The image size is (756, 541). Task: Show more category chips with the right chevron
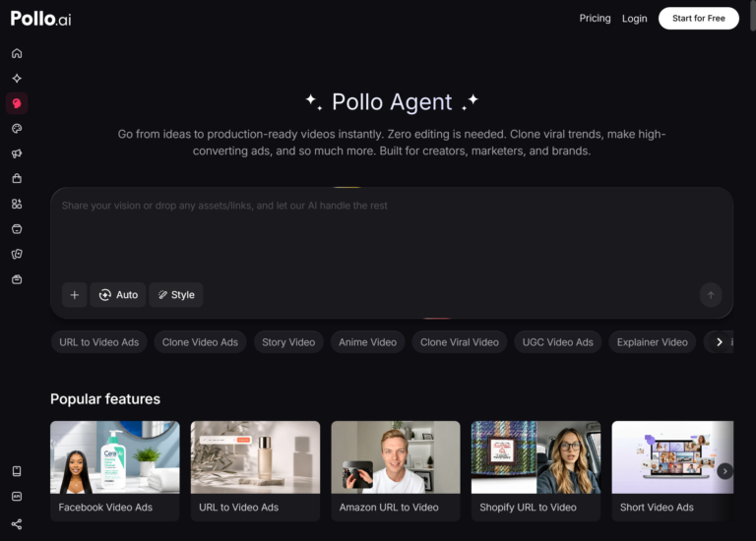(720, 342)
